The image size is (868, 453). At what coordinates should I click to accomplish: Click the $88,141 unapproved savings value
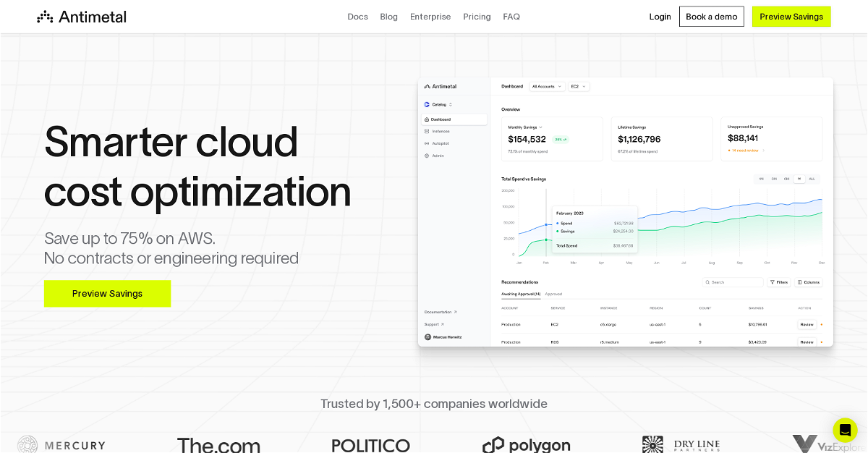pos(743,137)
